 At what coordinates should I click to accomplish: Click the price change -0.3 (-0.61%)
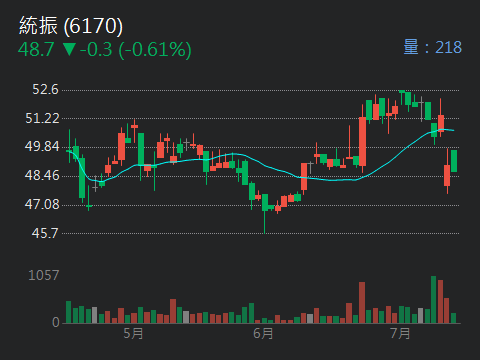(136, 50)
